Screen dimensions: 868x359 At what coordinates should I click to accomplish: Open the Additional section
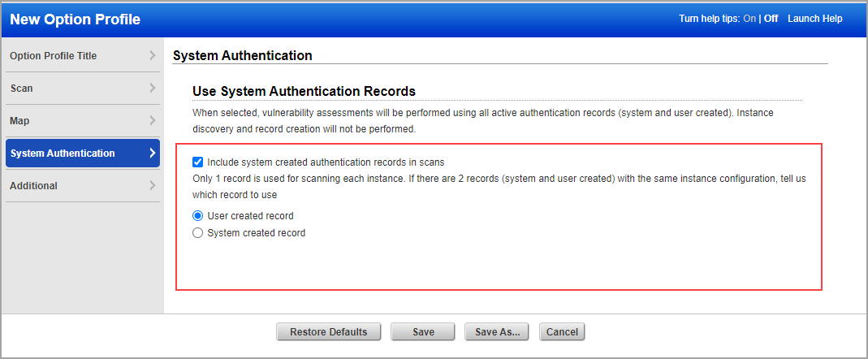(x=83, y=186)
